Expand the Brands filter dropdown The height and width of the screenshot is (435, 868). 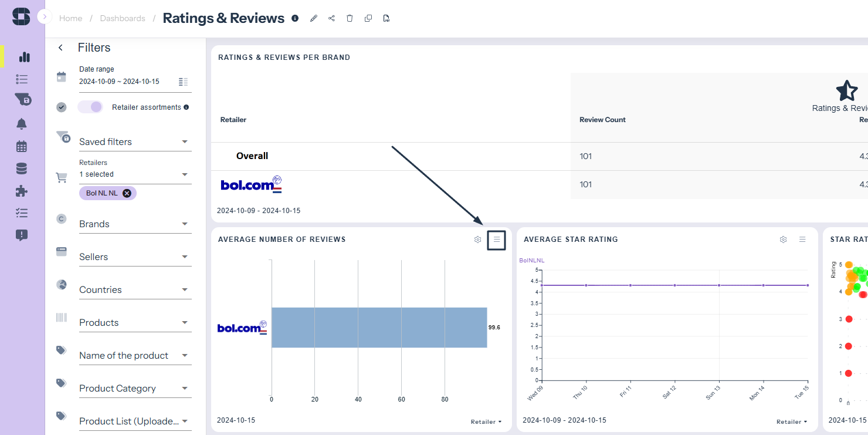pos(135,224)
